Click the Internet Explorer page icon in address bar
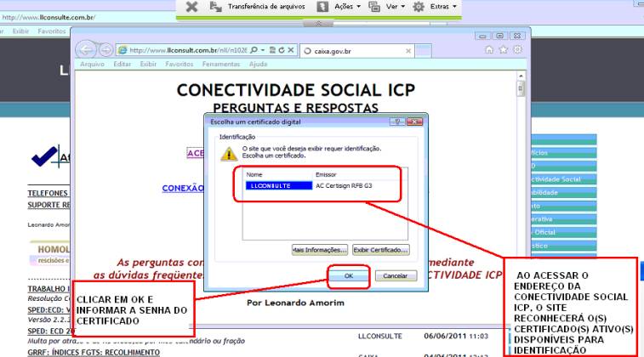The width and height of the screenshot is (644, 357). pos(123,50)
